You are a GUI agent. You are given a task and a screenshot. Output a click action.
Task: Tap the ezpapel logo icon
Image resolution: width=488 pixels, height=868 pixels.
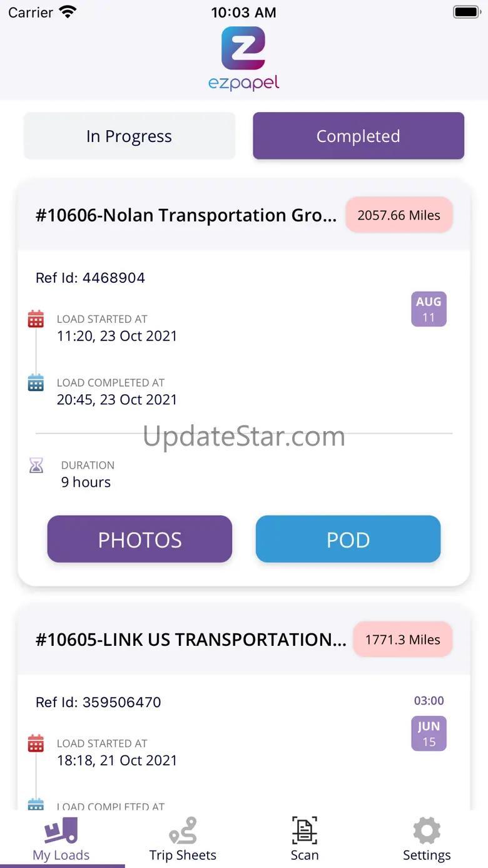tap(243, 49)
